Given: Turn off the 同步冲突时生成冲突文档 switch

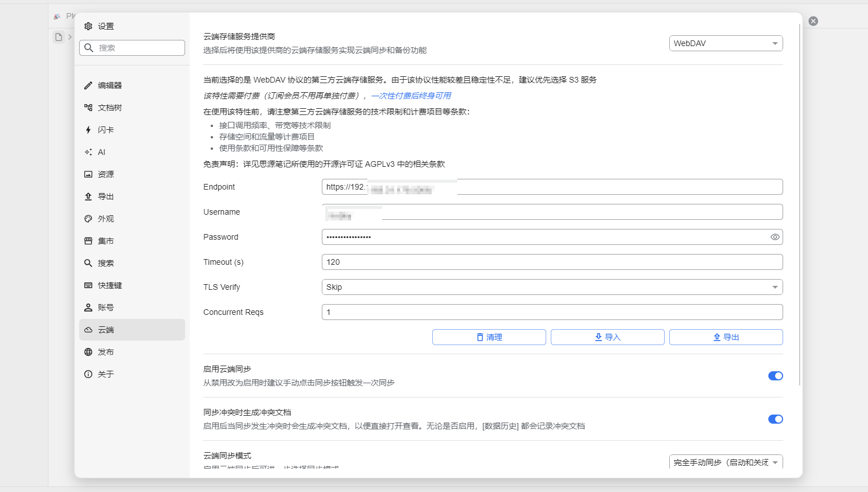Looking at the screenshot, I should pyautogui.click(x=775, y=419).
